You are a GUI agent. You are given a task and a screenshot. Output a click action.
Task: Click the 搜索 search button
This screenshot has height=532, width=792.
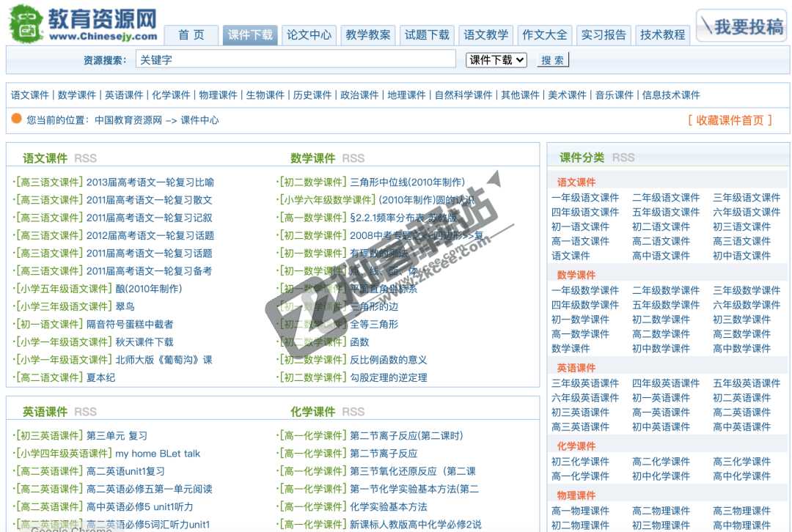tap(552, 59)
